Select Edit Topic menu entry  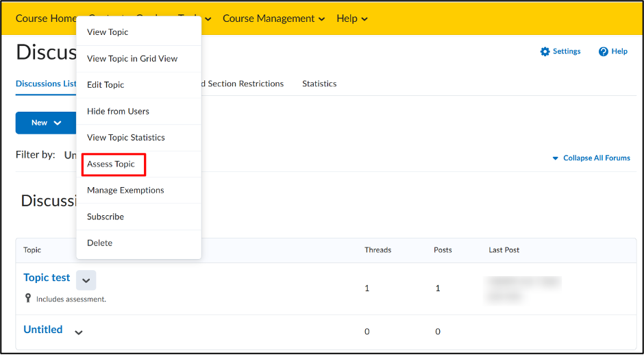[x=106, y=85]
